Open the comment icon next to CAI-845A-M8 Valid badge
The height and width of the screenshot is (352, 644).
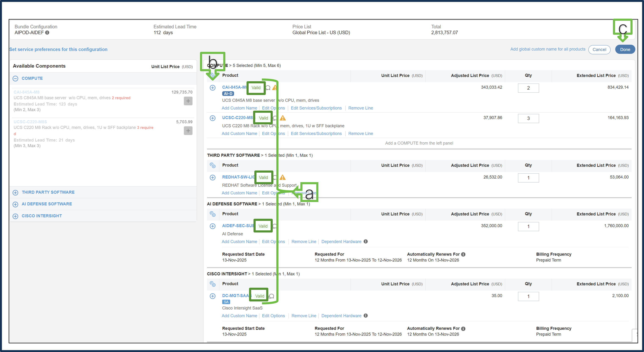point(268,88)
